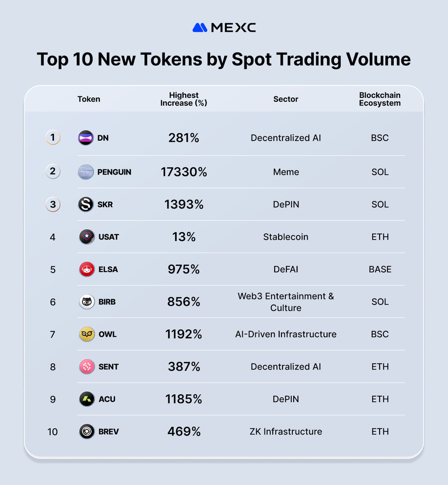Click the red ELSA token icon
This screenshot has height=485, width=448.
pos(87,270)
